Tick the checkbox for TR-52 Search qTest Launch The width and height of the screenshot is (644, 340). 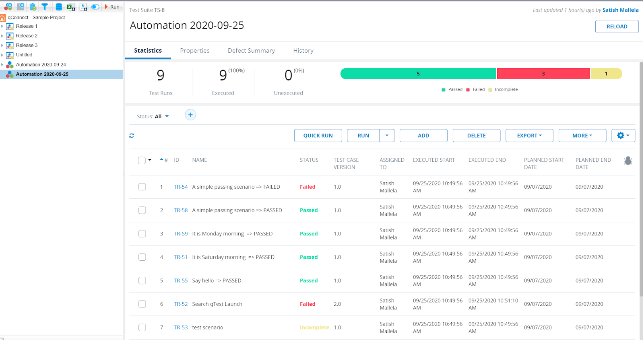click(x=142, y=304)
